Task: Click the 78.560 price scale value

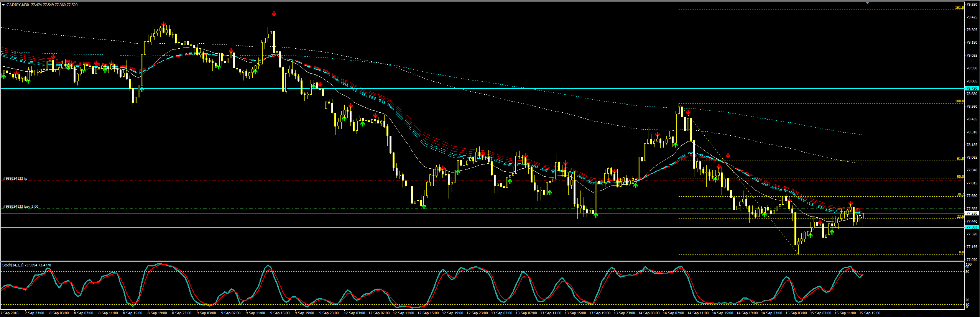Action: (972, 107)
